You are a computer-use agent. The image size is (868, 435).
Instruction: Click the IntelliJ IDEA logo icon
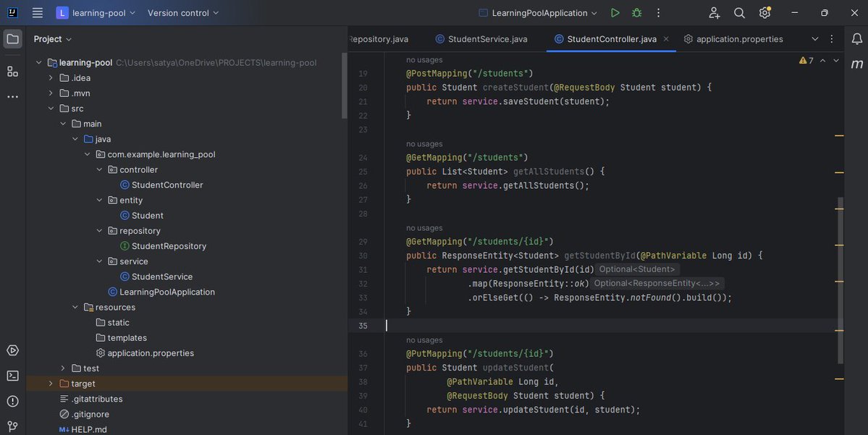(12, 13)
